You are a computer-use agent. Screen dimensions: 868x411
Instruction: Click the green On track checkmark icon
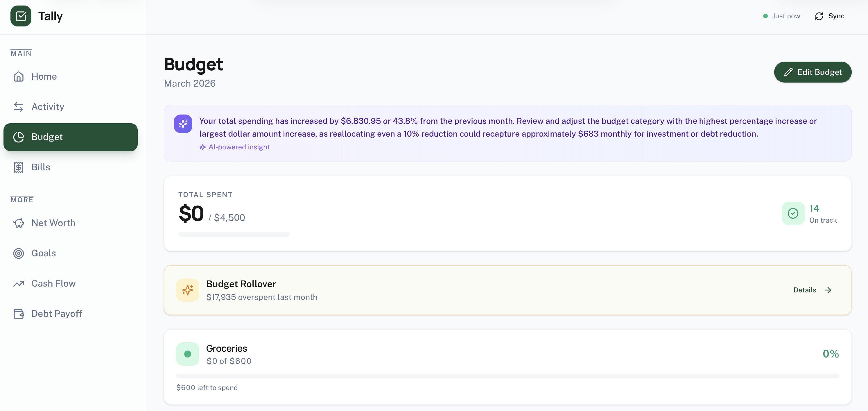[793, 213]
